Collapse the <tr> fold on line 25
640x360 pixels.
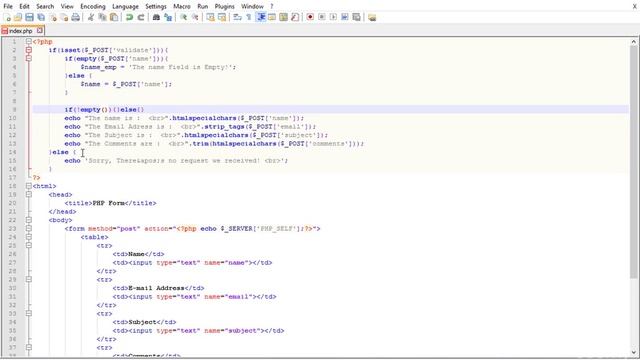tap(29, 246)
